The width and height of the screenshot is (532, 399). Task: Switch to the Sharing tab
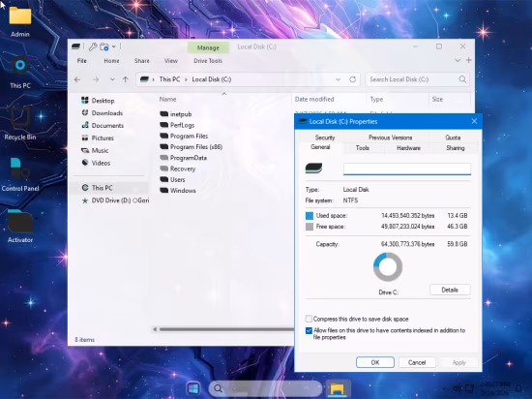pyautogui.click(x=456, y=148)
